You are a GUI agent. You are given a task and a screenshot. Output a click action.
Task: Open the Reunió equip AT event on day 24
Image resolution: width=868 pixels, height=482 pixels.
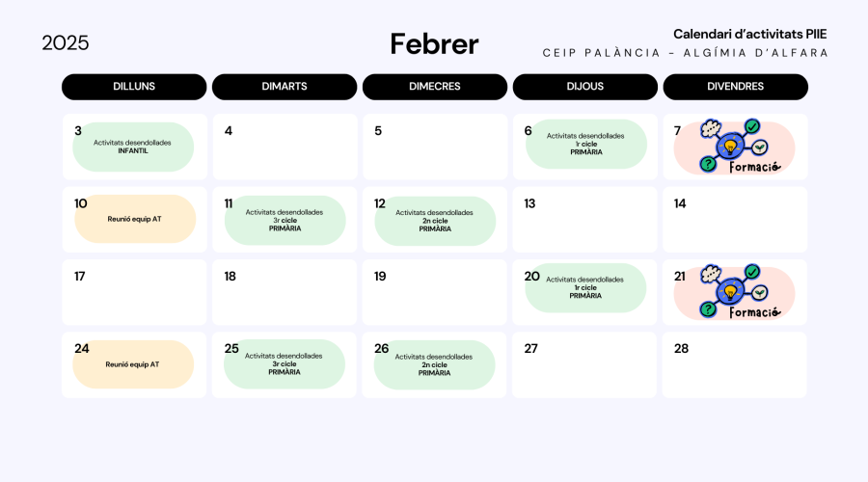[134, 364]
